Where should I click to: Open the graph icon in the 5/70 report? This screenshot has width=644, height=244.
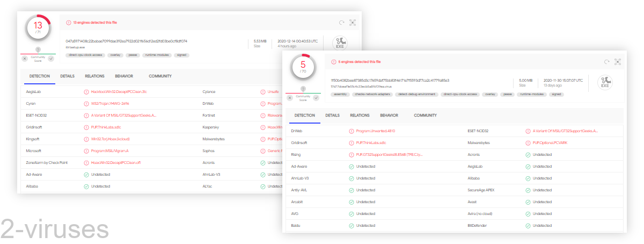click(x=618, y=62)
